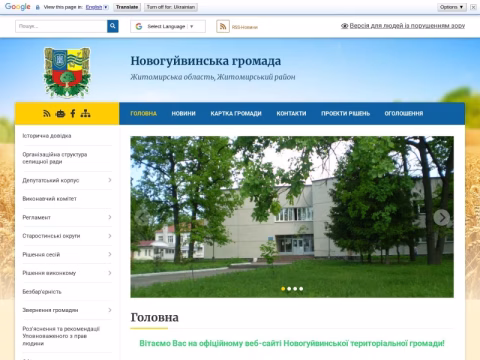This screenshot has width=480, height=360.
Task: Expand the Рішення сесій submenu
Action: pos(110,255)
